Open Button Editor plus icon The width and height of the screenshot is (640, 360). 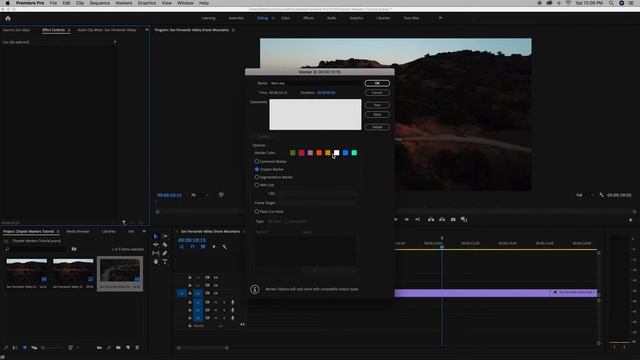coord(631,220)
